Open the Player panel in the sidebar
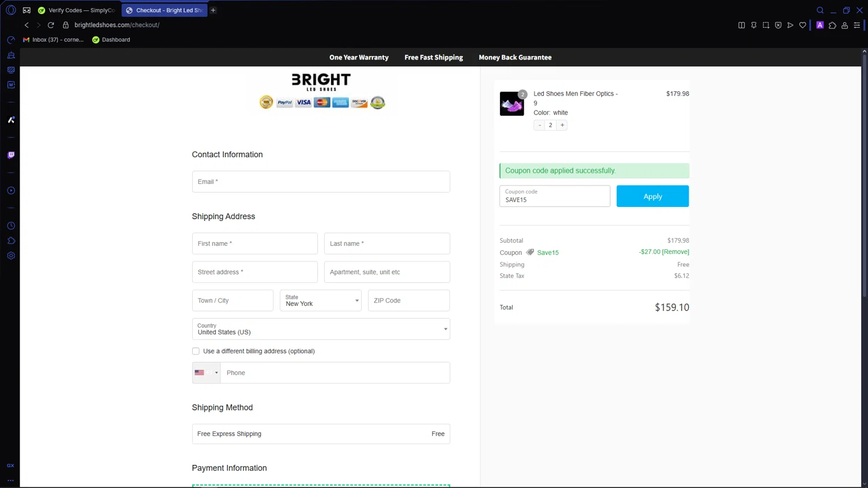The height and width of the screenshot is (488, 868). (x=11, y=190)
